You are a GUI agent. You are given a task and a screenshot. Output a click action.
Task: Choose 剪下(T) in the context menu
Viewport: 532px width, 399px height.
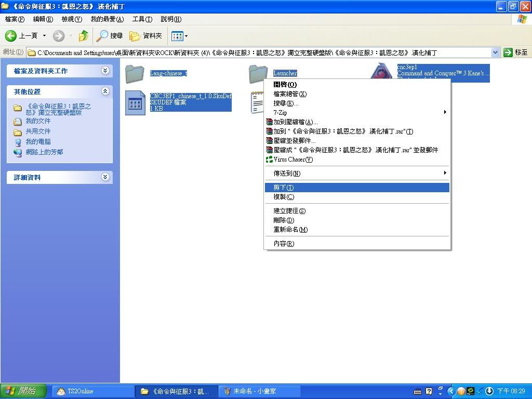[284, 188]
